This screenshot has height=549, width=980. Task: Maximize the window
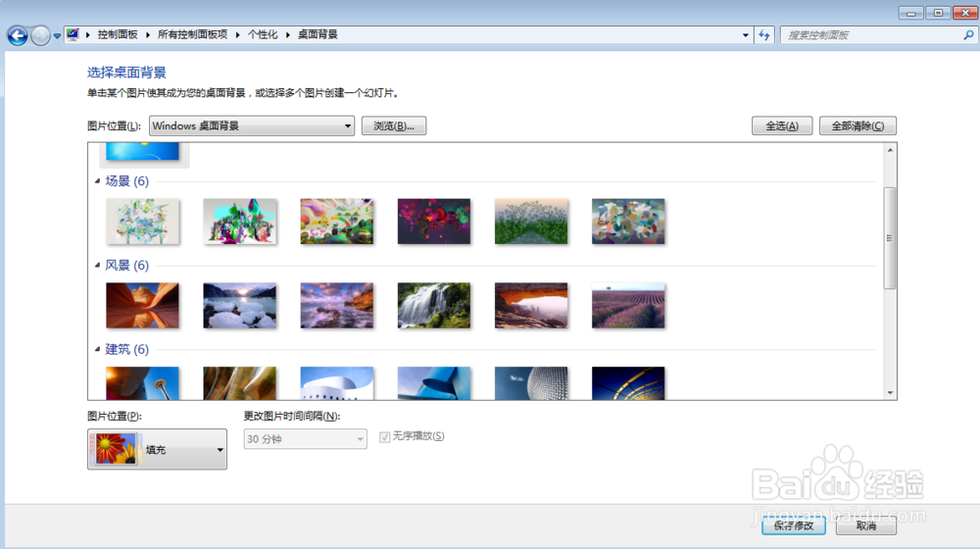(938, 13)
